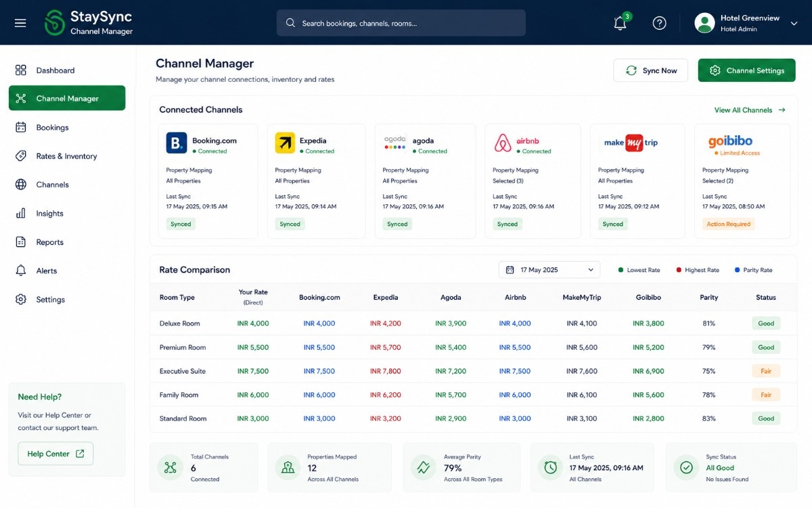This screenshot has height=508, width=812.
Task: Open the 17 May 2025 date dropdown
Action: click(549, 270)
